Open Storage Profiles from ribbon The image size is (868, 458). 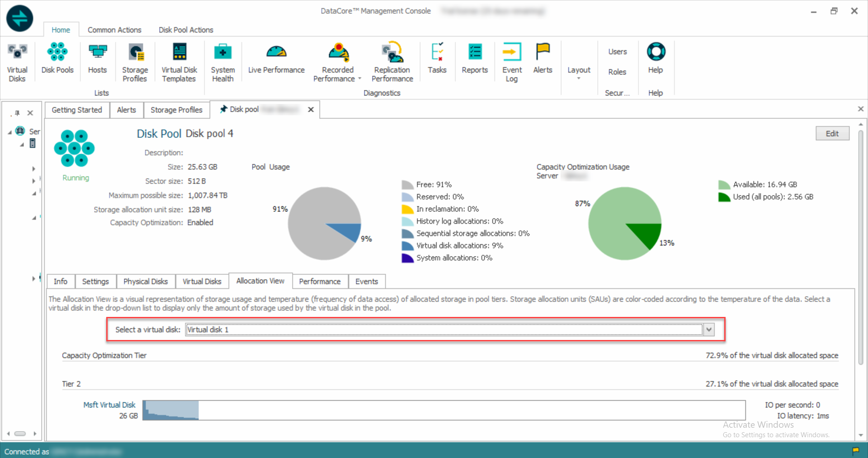pyautogui.click(x=135, y=62)
